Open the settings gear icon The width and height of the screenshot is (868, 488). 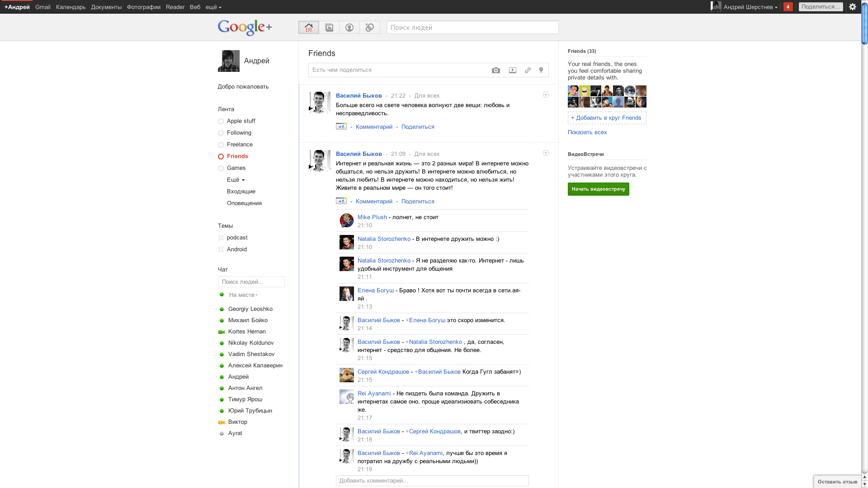coord(853,7)
